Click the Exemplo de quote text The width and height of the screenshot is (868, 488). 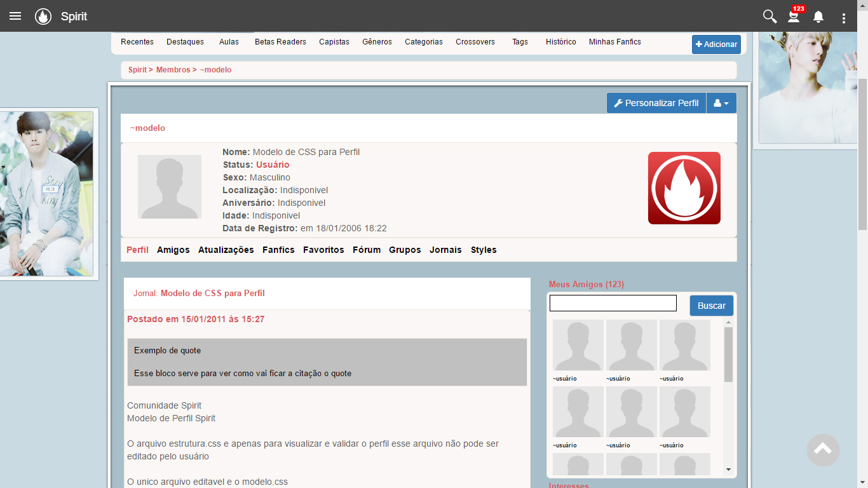[x=167, y=350]
